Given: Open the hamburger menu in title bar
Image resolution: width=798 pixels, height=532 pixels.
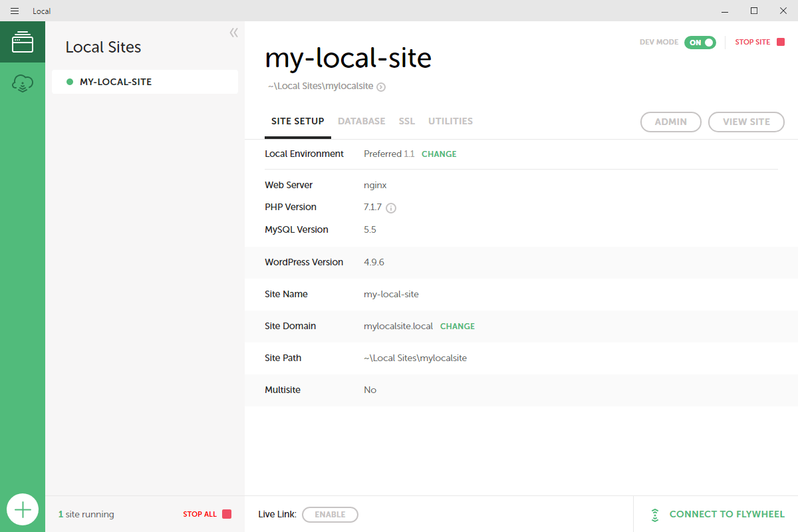Looking at the screenshot, I should [15, 11].
